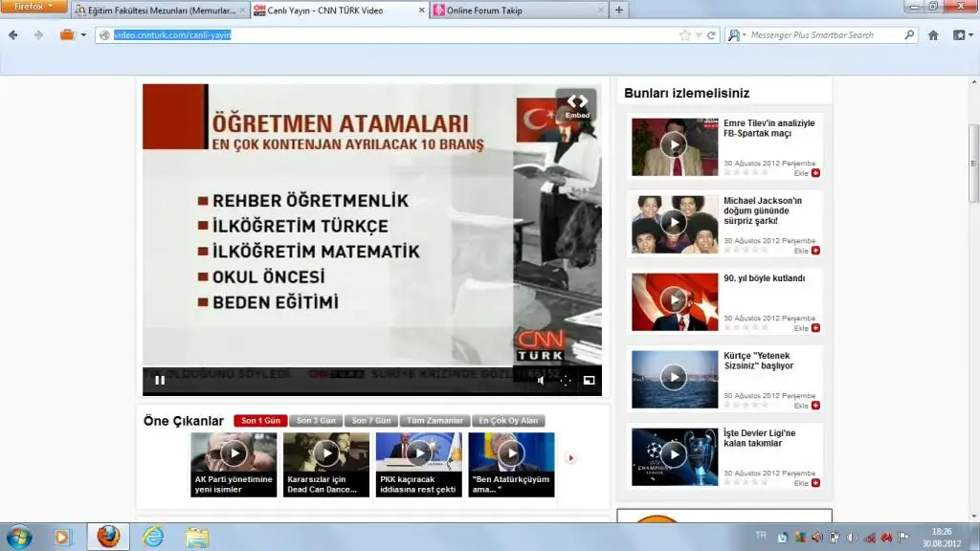Open İşte Devler Ligi'ne kalan takımlar link

(759, 438)
